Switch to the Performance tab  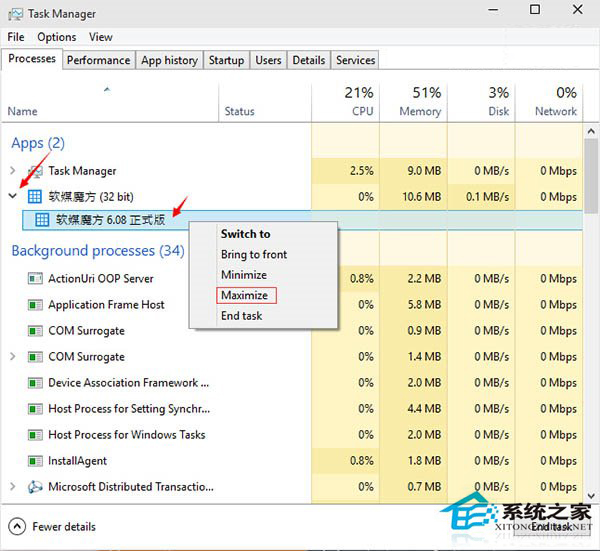click(99, 60)
